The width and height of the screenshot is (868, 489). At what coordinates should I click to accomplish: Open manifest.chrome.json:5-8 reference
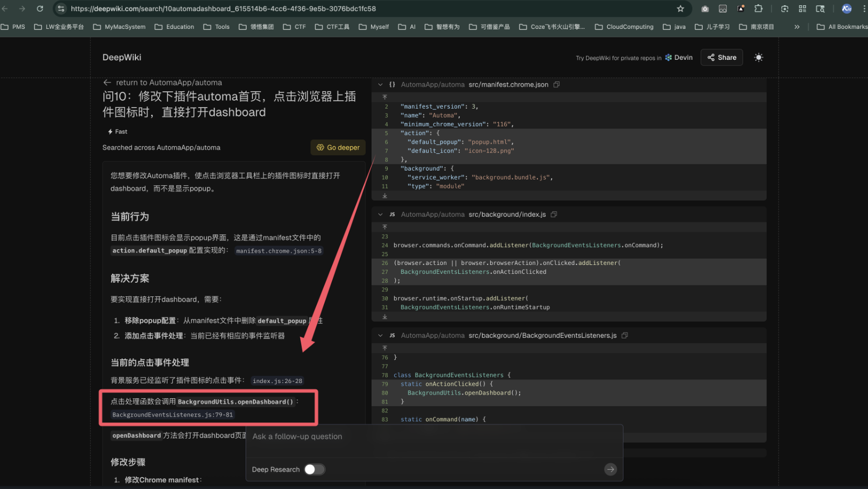pyautogui.click(x=279, y=251)
